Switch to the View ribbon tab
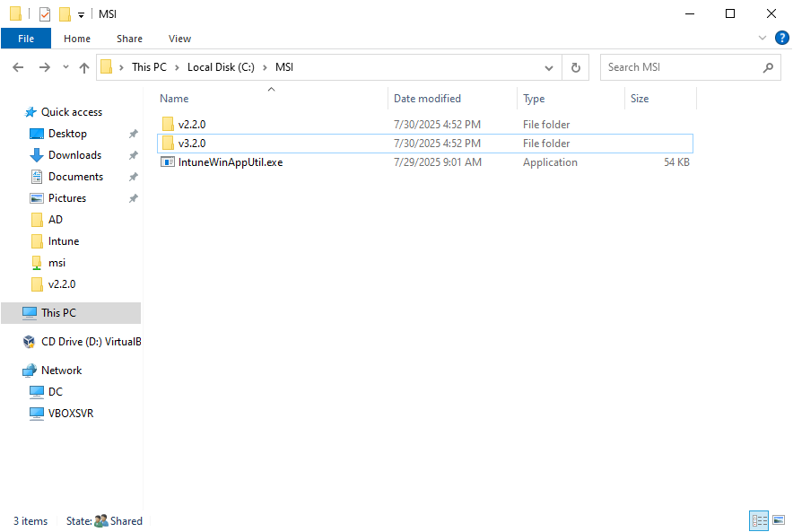793x532 pixels. (179, 39)
